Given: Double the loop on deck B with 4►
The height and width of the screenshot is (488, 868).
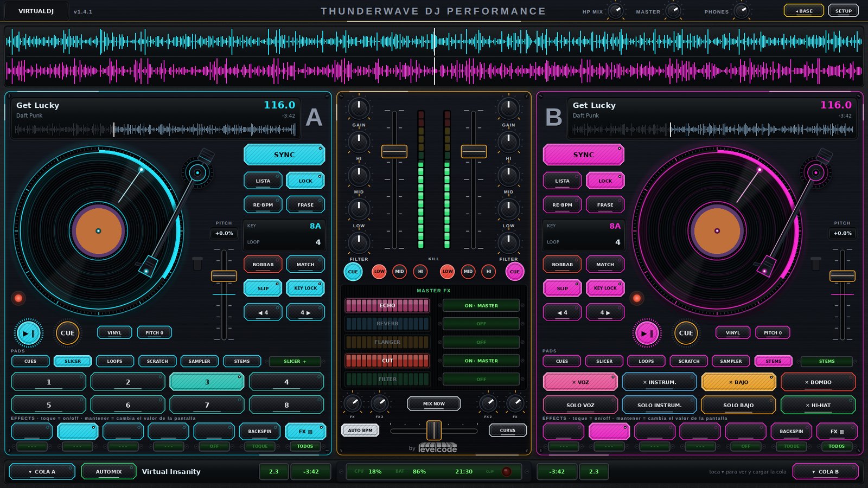Looking at the screenshot, I should 605,312.
